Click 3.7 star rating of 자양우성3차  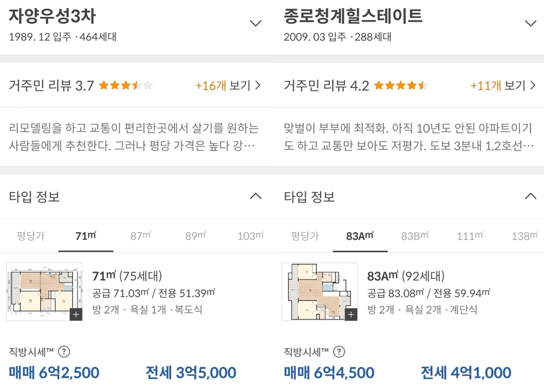click(x=125, y=86)
